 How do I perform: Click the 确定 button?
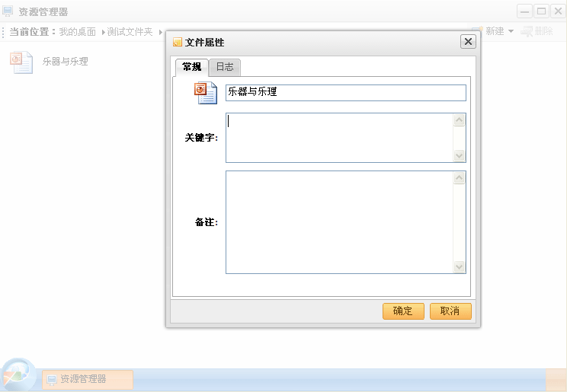coord(403,311)
